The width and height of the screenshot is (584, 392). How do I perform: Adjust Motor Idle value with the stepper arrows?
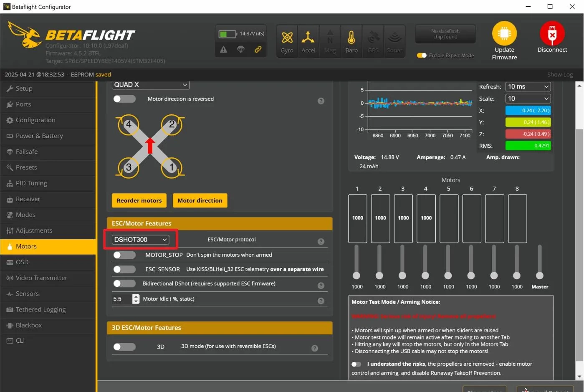click(x=136, y=299)
